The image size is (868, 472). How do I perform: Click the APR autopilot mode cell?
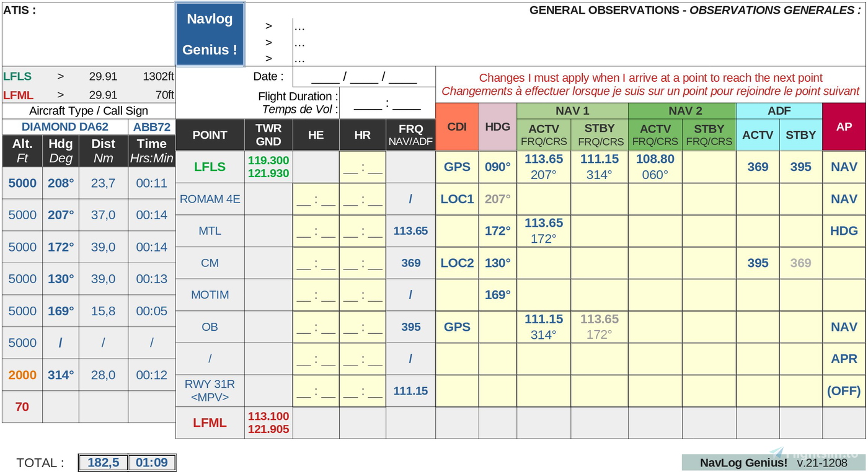(x=844, y=359)
